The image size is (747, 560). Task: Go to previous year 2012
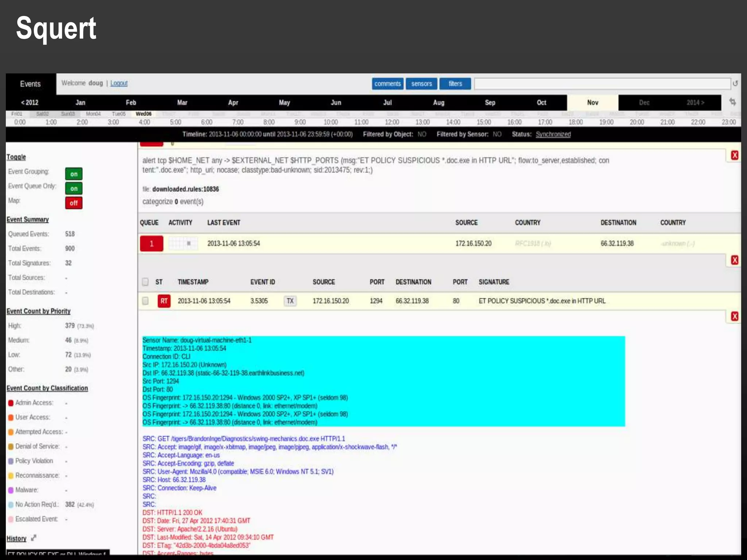30,102
